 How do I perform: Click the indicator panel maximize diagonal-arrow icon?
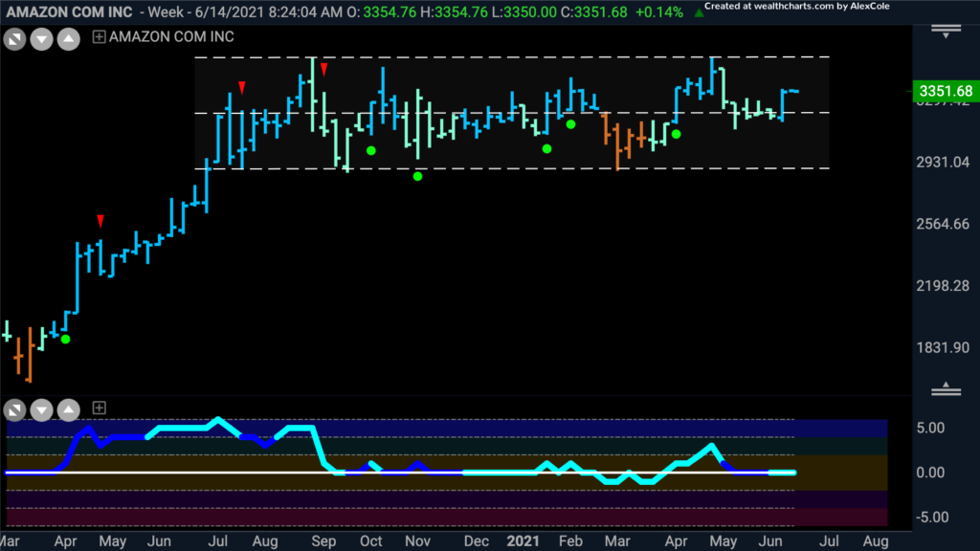coord(14,410)
